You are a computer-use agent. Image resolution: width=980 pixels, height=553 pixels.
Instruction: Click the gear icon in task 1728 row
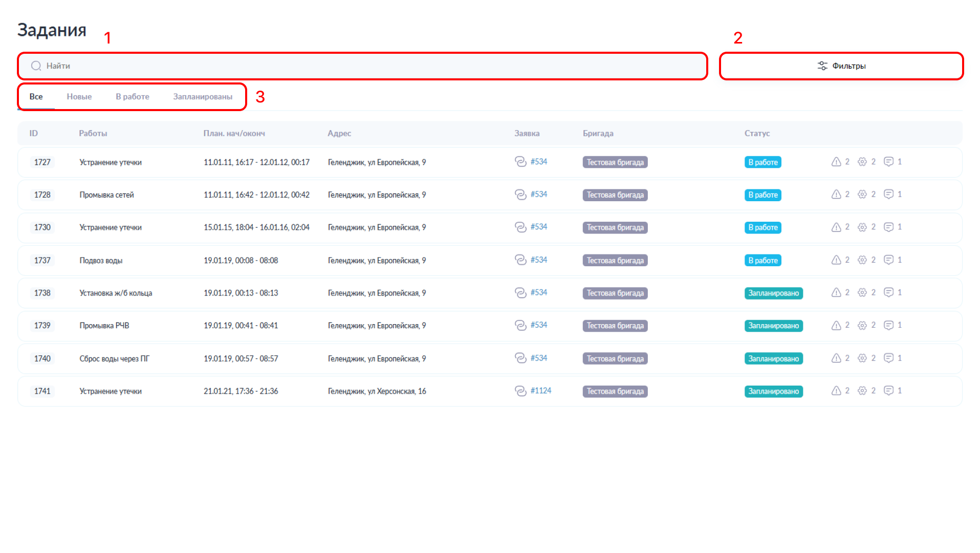(862, 195)
